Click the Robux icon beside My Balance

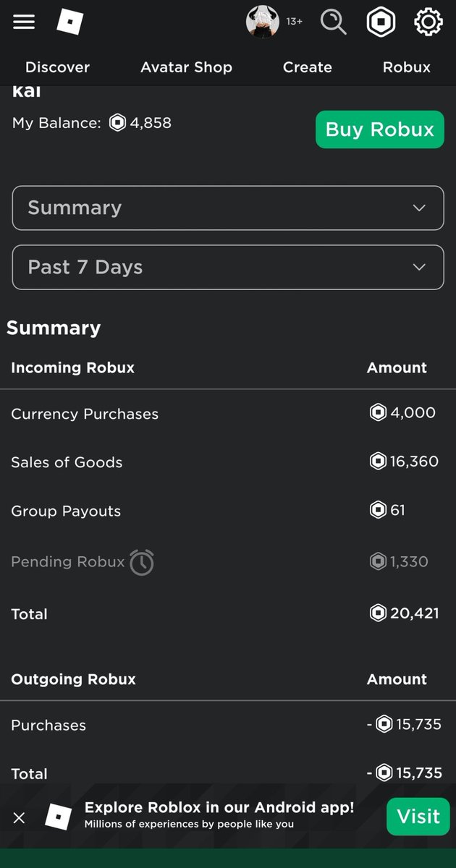click(x=117, y=123)
